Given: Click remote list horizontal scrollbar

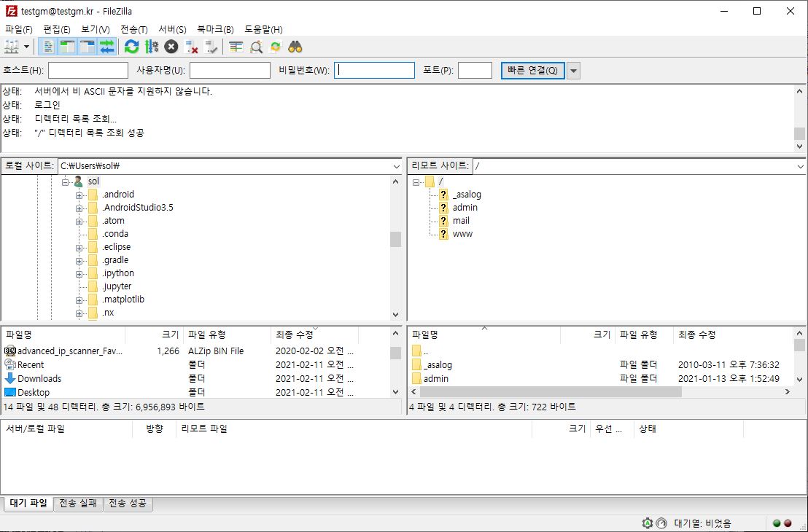Looking at the screenshot, I should tap(551, 392).
